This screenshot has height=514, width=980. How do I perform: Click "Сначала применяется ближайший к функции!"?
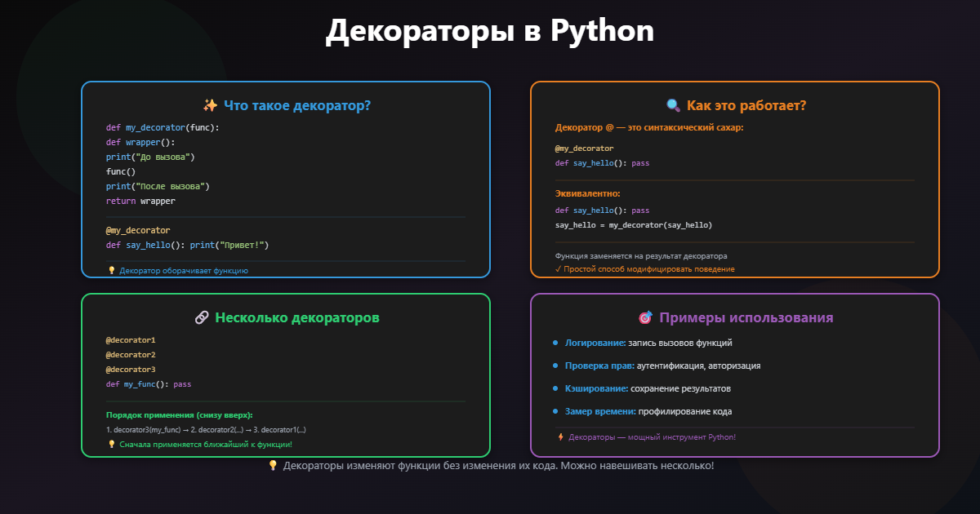206,445
